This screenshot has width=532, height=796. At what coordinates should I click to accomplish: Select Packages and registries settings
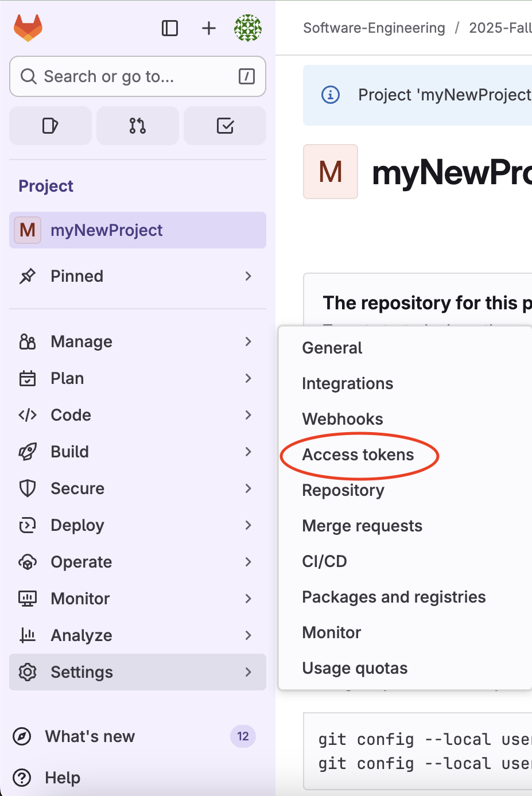pos(394,597)
